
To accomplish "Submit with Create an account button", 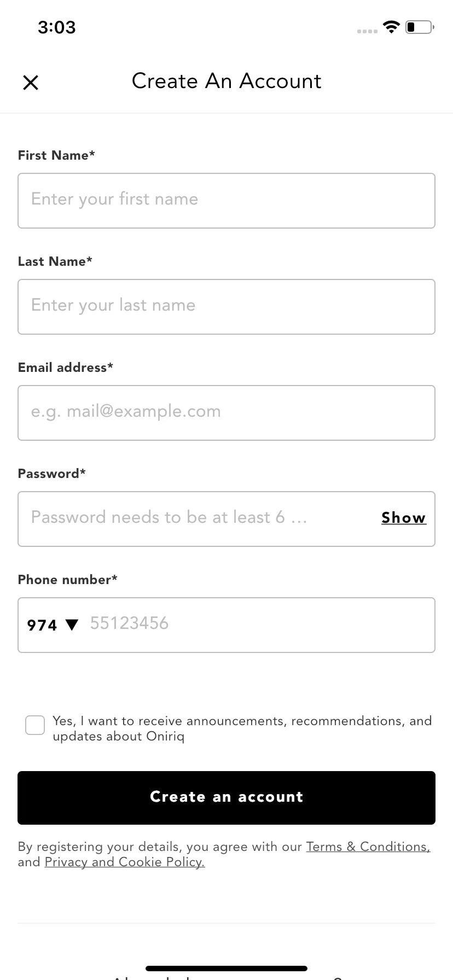I will click(226, 797).
